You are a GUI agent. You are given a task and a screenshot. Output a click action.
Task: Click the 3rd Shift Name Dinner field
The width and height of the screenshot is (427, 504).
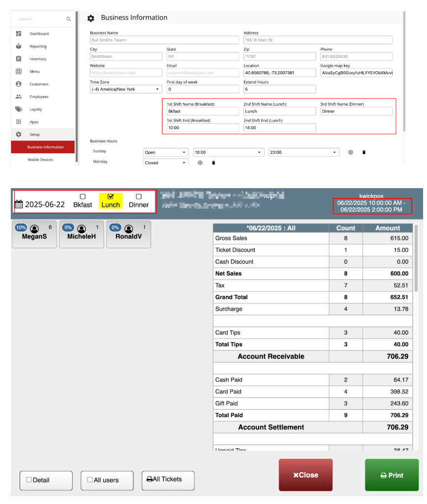356,111
